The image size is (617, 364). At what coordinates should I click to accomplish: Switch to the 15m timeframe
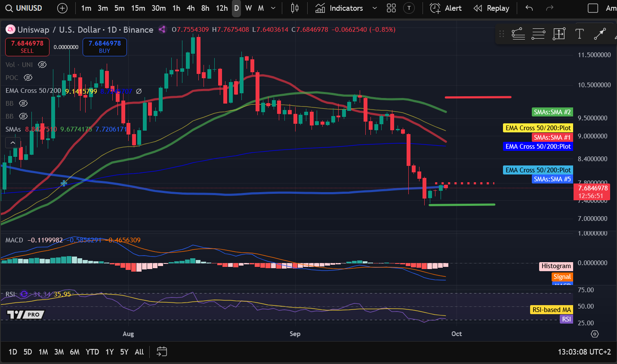point(138,8)
